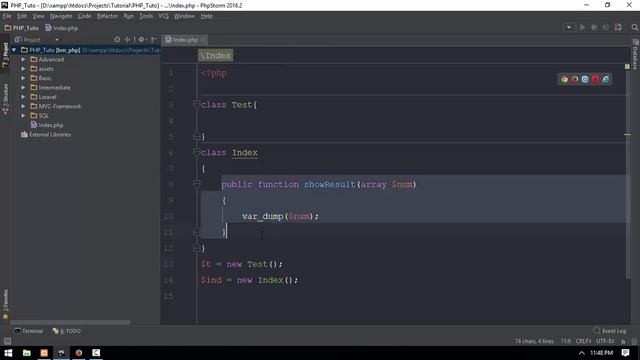Click Collapse All icon in Project panel
The image size is (640, 360).
[127, 40]
